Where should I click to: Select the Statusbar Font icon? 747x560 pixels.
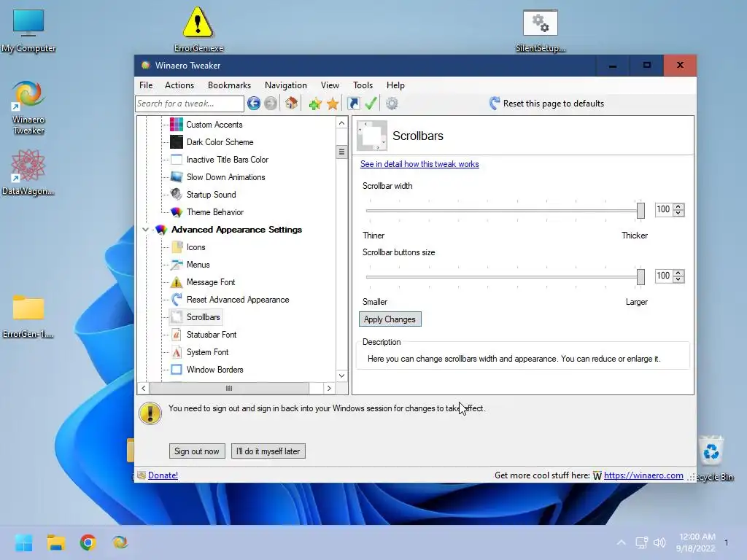coord(177,334)
